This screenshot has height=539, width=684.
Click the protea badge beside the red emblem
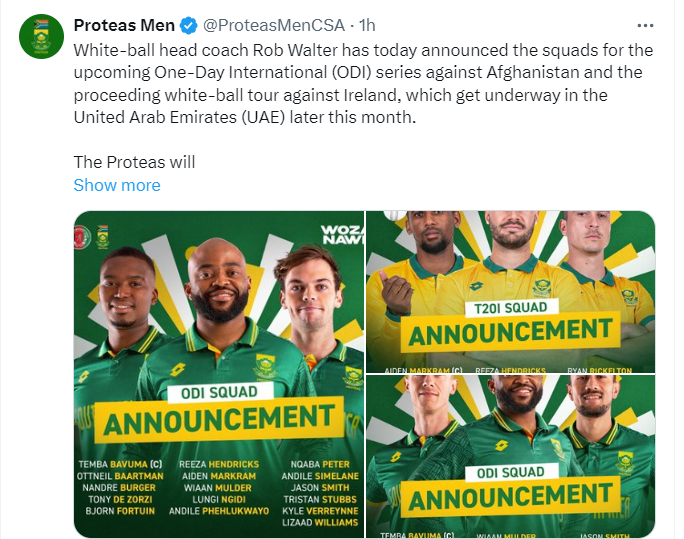(105, 238)
